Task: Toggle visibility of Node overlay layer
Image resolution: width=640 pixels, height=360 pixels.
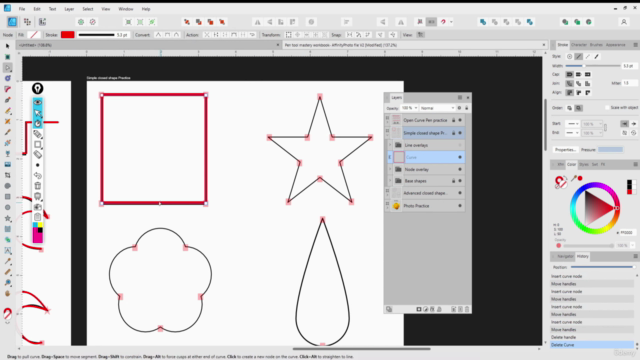Action: [x=460, y=169]
